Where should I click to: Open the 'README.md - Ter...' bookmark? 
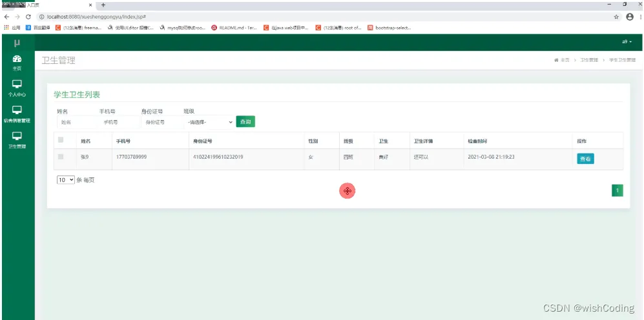pyautogui.click(x=234, y=28)
